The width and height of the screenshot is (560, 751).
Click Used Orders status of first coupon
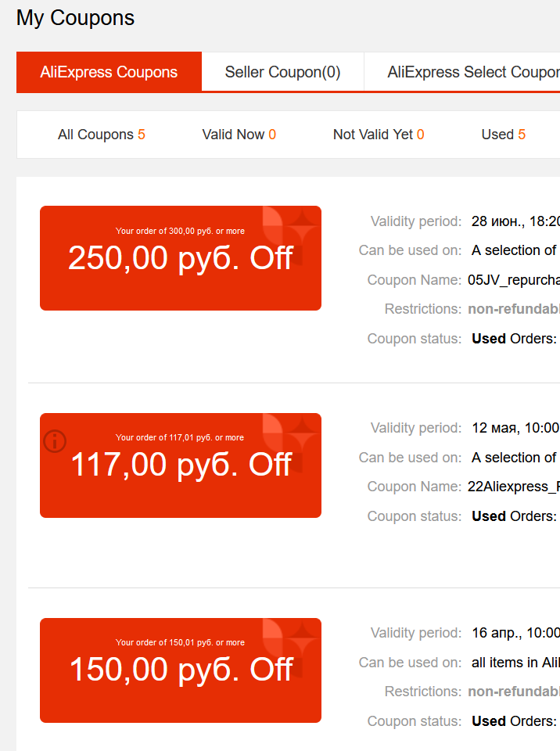(514, 339)
